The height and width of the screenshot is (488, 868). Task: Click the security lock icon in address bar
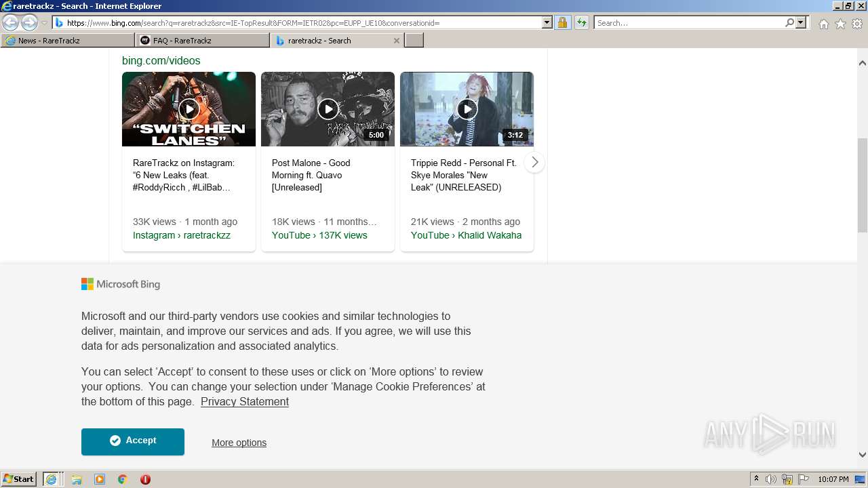(x=562, y=22)
